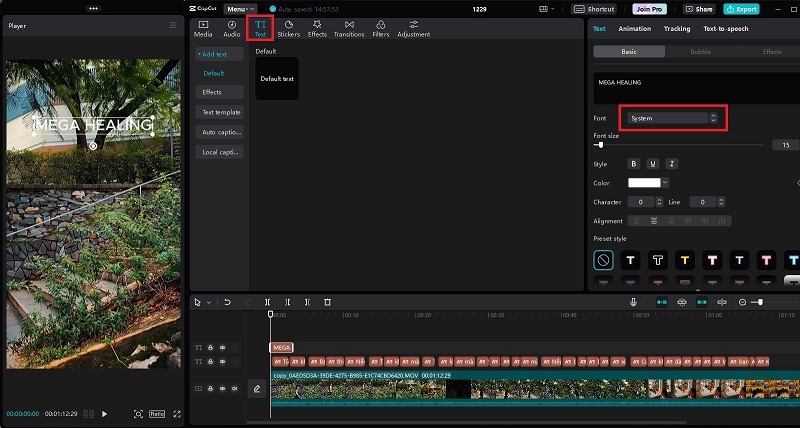
Task: Click the microphone record voiceover icon
Action: click(633, 302)
